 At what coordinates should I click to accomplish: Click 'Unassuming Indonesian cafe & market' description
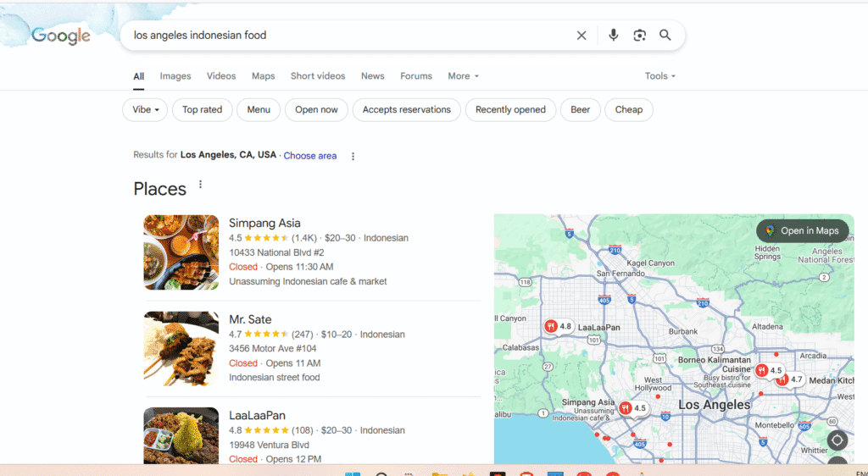coord(308,281)
